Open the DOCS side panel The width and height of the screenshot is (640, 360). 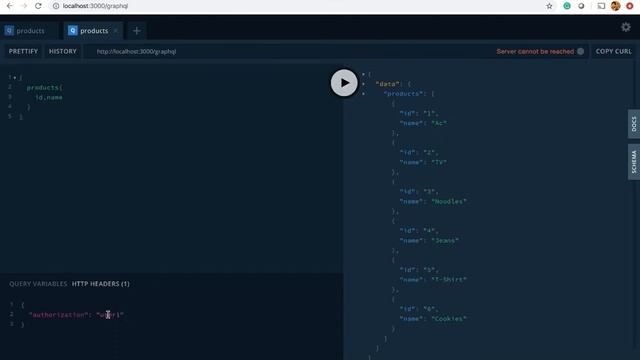point(634,124)
